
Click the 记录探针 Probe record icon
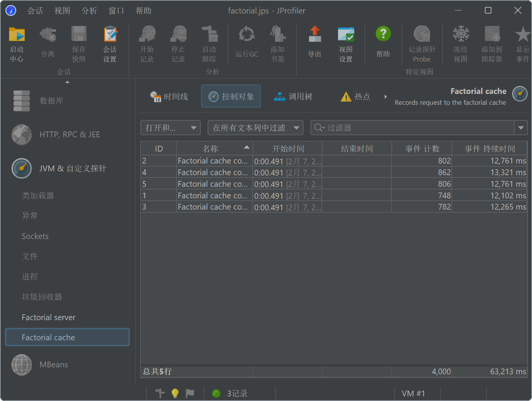coord(422,34)
